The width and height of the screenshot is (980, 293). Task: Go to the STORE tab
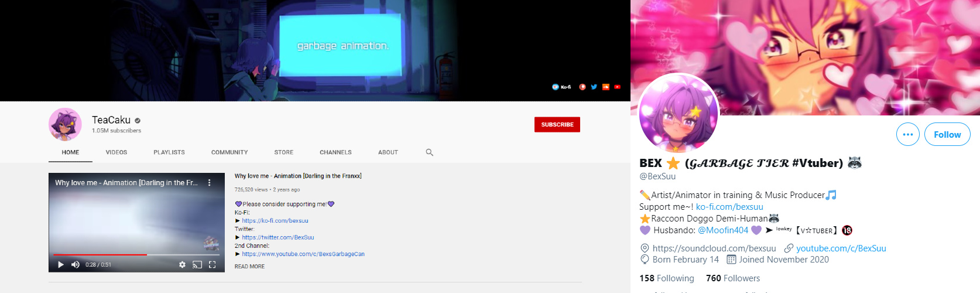(x=284, y=152)
